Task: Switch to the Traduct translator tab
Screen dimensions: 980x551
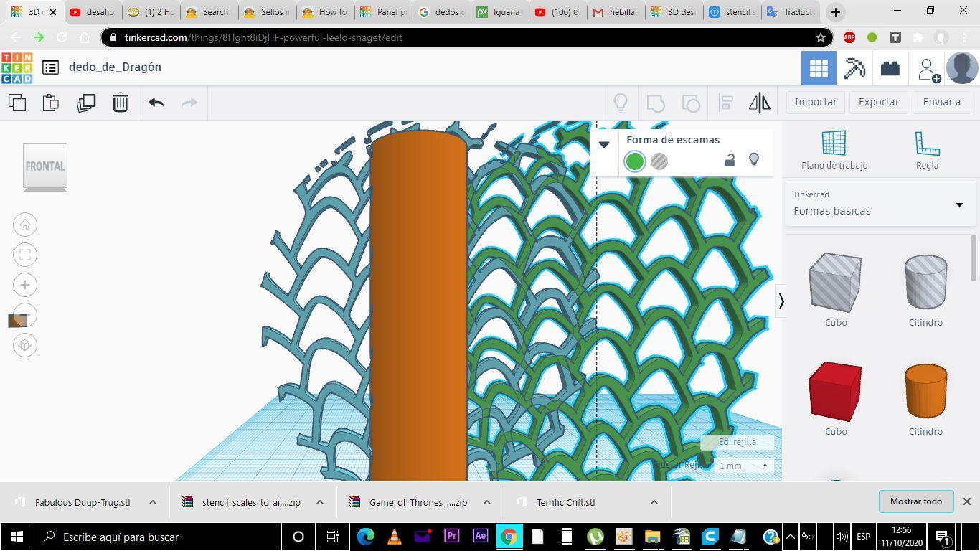Action: 790,12
